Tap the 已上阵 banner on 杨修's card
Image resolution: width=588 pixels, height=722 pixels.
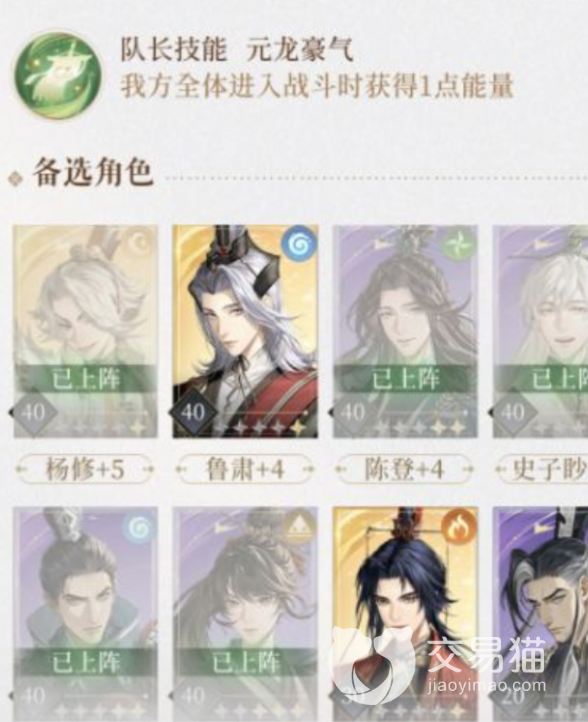pos(86,379)
